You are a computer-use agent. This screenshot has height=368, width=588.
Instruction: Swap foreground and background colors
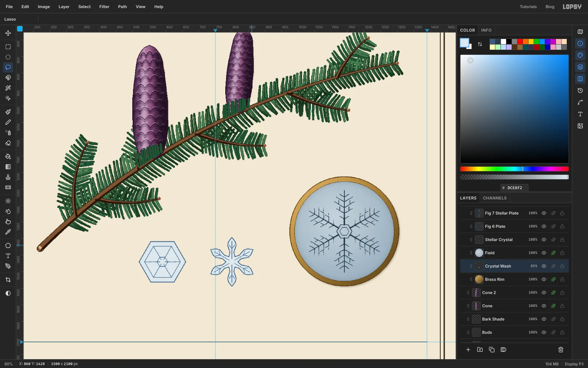click(x=480, y=44)
